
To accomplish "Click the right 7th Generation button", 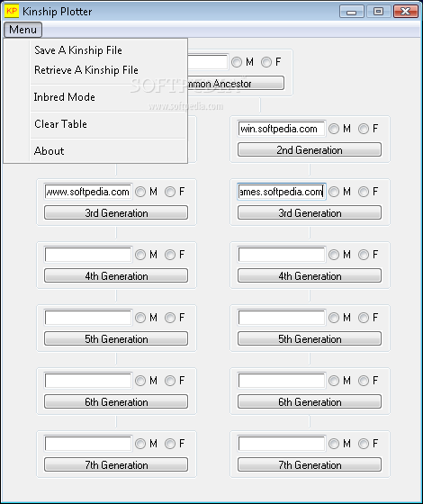I will pyautogui.click(x=310, y=464).
